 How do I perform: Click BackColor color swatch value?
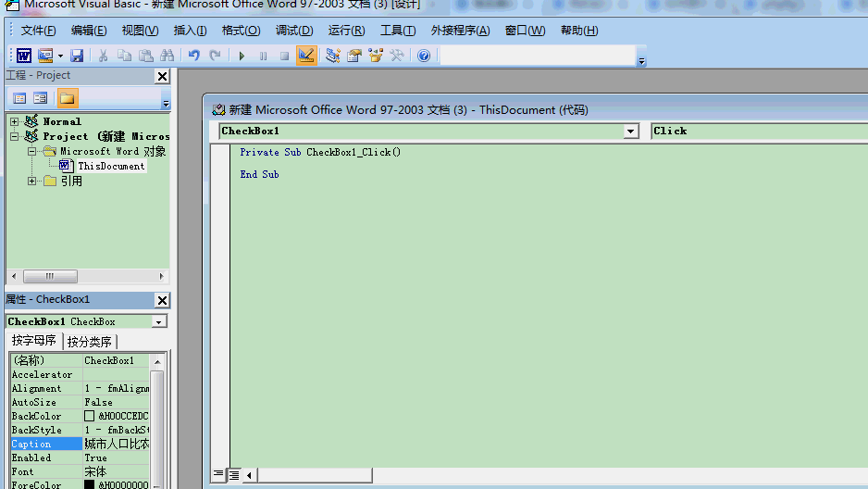click(89, 416)
